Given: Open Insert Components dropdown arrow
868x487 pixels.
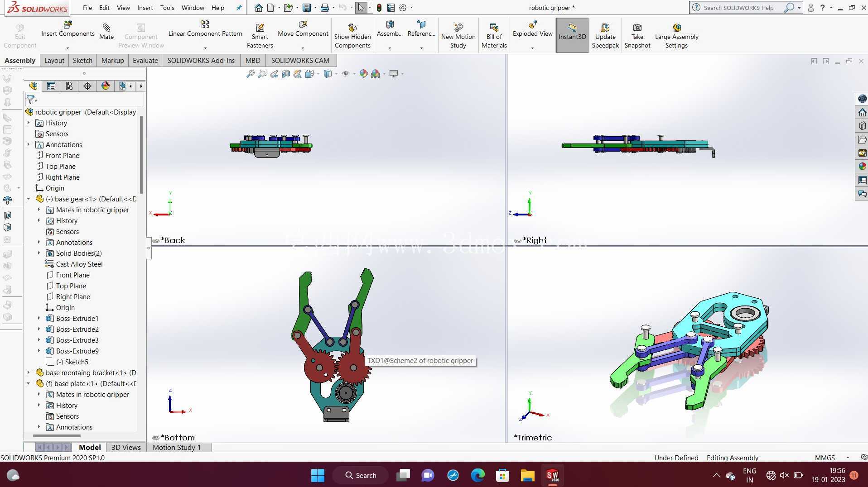Looking at the screenshot, I should tap(68, 48).
